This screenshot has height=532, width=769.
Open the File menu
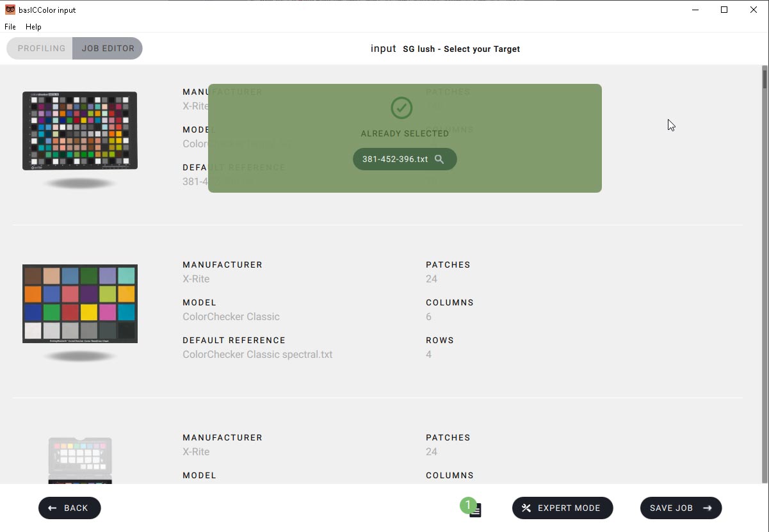(x=10, y=27)
